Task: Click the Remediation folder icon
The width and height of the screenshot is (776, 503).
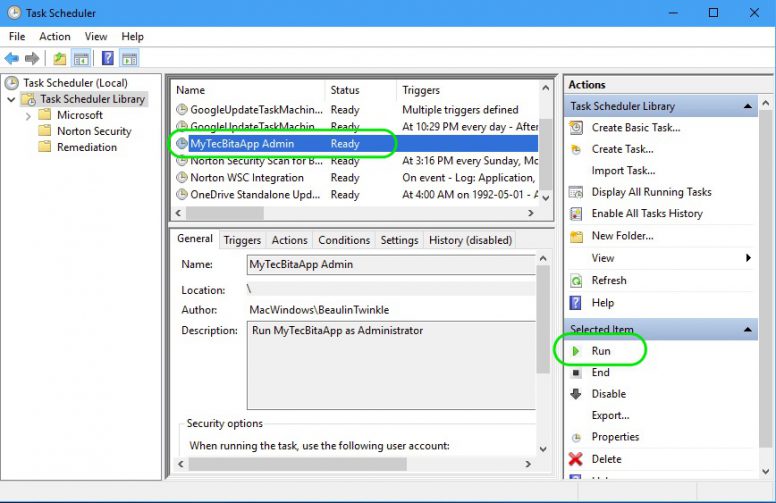Action: [x=45, y=147]
